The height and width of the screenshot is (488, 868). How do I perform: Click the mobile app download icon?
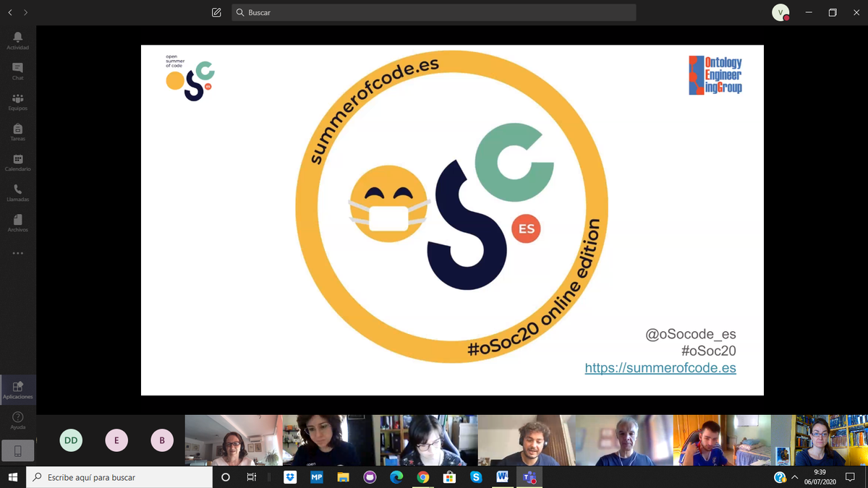pos(18,450)
